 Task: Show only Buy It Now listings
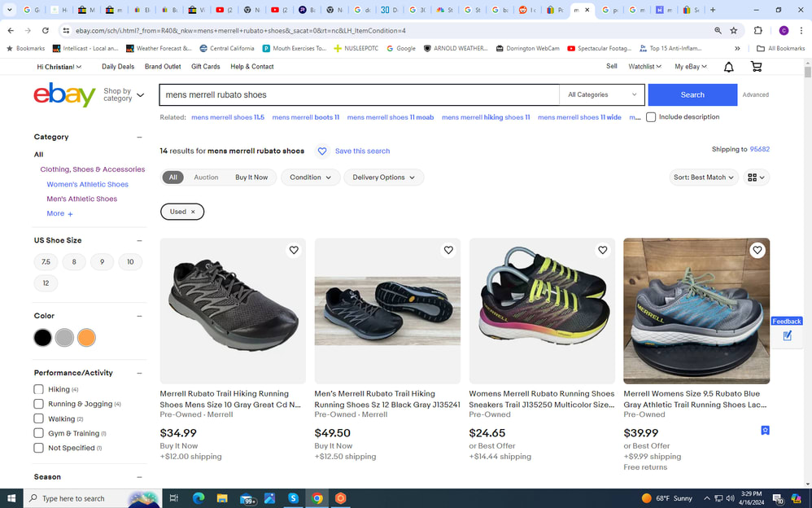251,177
